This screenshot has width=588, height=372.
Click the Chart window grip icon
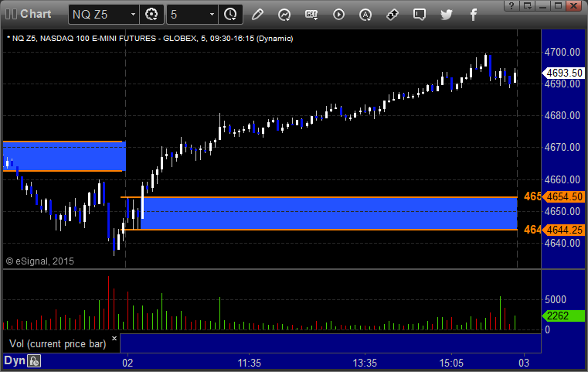[x=11, y=14]
